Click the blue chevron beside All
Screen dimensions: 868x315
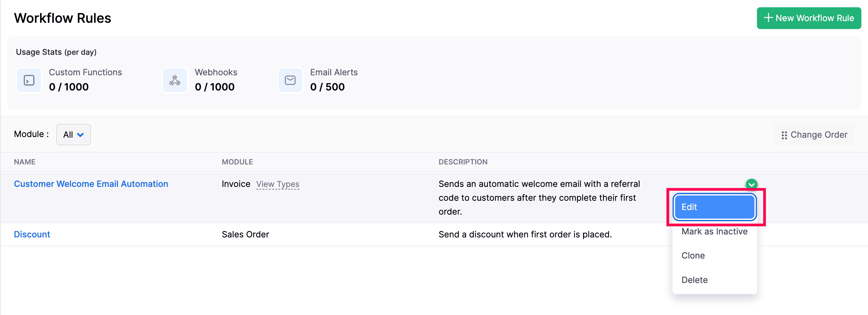pyautogui.click(x=81, y=135)
